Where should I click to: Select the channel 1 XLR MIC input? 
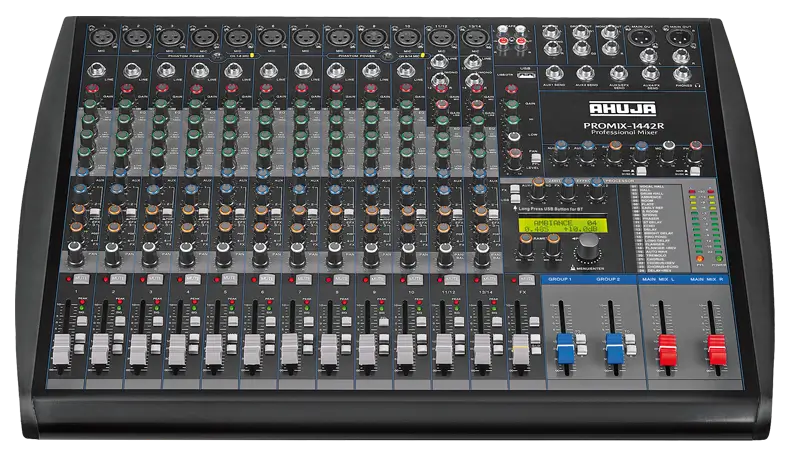click(x=101, y=37)
